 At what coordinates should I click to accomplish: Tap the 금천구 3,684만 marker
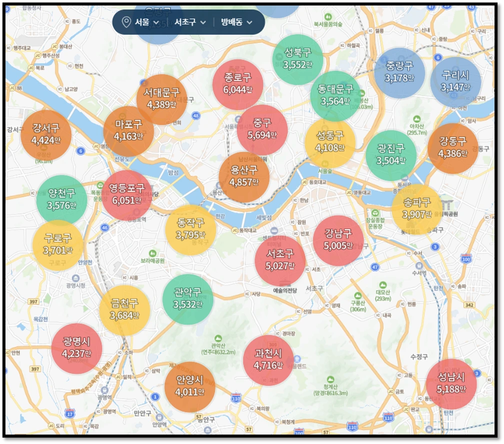point(124,310)
